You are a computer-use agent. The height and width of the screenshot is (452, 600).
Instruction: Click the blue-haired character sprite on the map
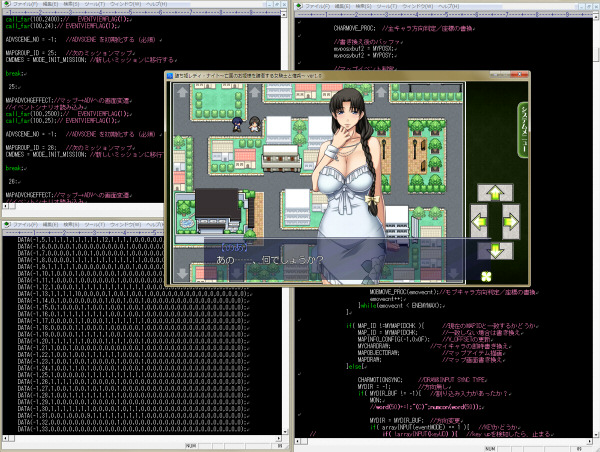(237, 124)
